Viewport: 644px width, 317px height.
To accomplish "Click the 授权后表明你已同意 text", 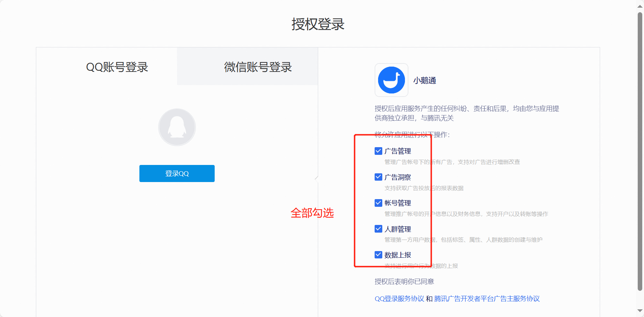I will point(404,281).
